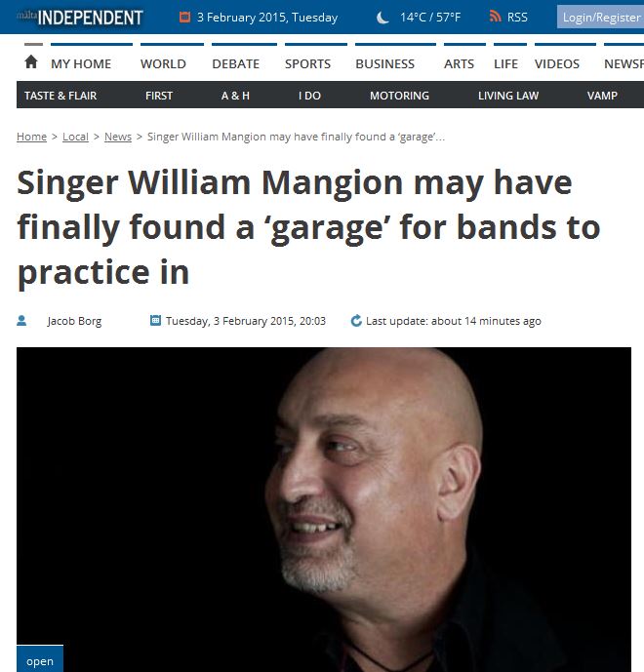The height and width of the screenshot is (672, 644).
Task: Follow the Local breadcrumb link
Action: tap(75, 137)
